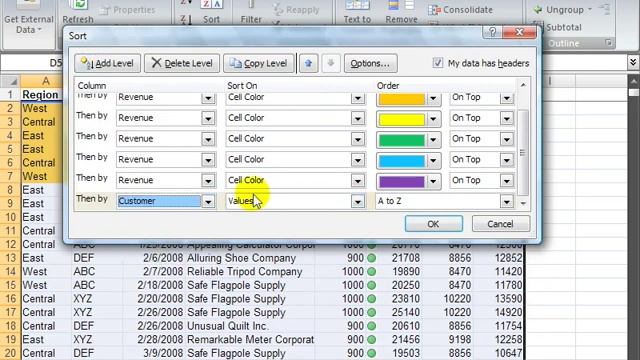The height and width of the screenshot is (360, 640).
Task: Click the Move Down arrow button
Action: point(331,63)
